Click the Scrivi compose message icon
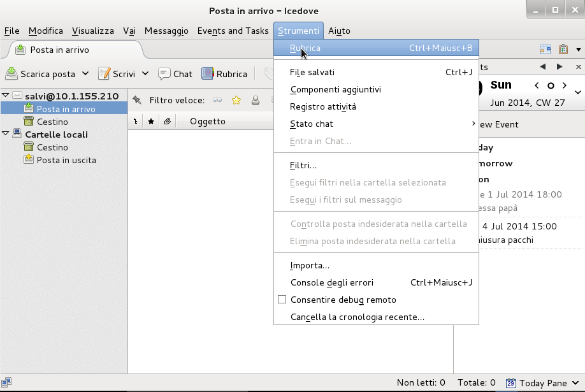 point(104,74)
